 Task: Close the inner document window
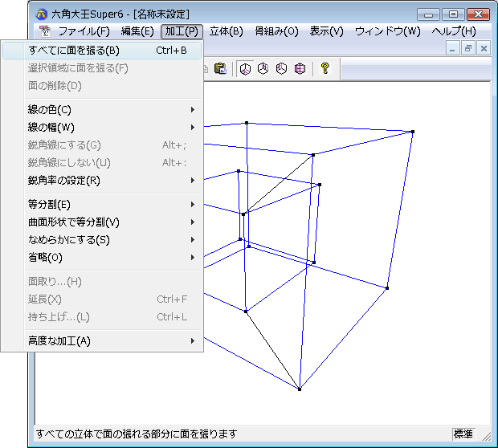click(484, 49)
